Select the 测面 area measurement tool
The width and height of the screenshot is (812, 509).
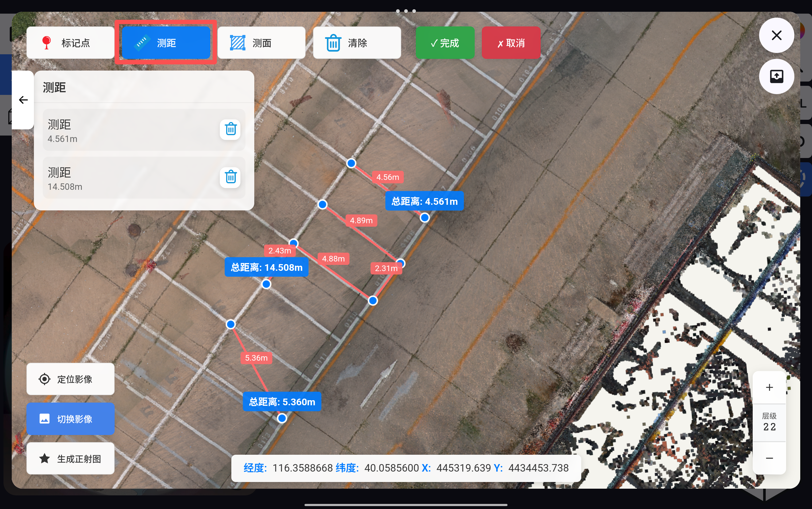pyautogui.click(x=261, y=43)
